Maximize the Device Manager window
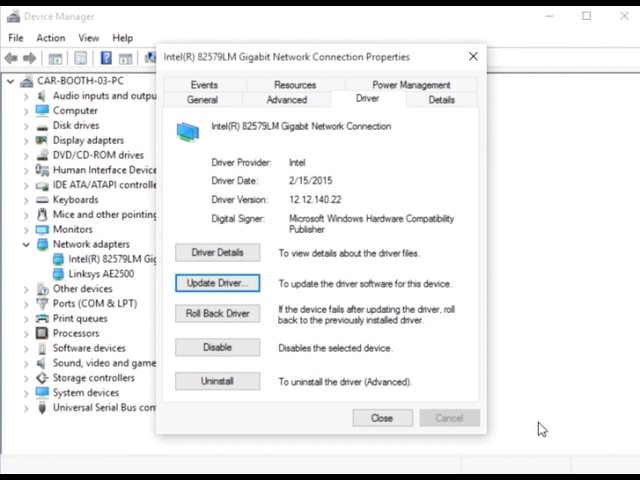Viewport: 640px width, 480px height. tap(587, 16)
